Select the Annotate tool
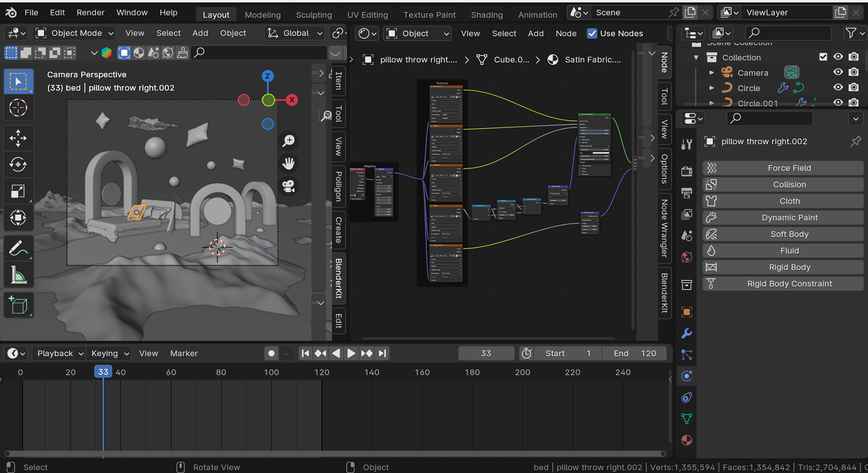 (x=19, y=248)
